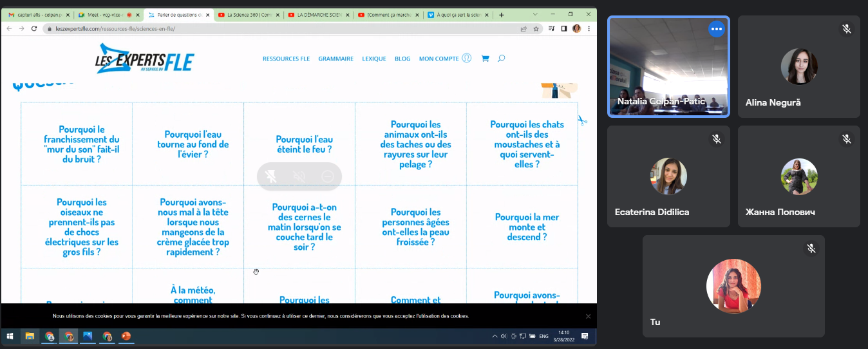The image size is (868, 349).
Task: Show hidden system tray icons
Action: pyautogui.click(x=495, y=336)
